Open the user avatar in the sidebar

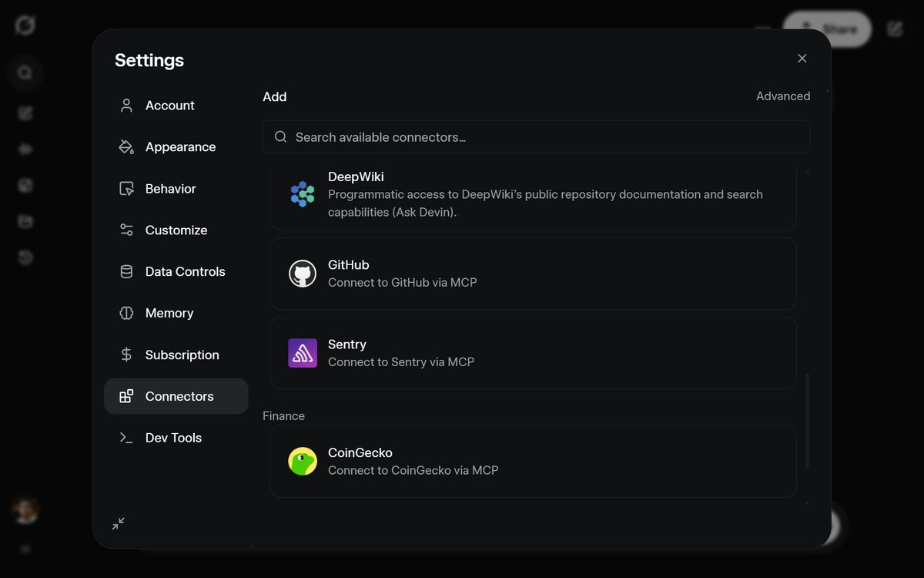click(x=25, y=510)
